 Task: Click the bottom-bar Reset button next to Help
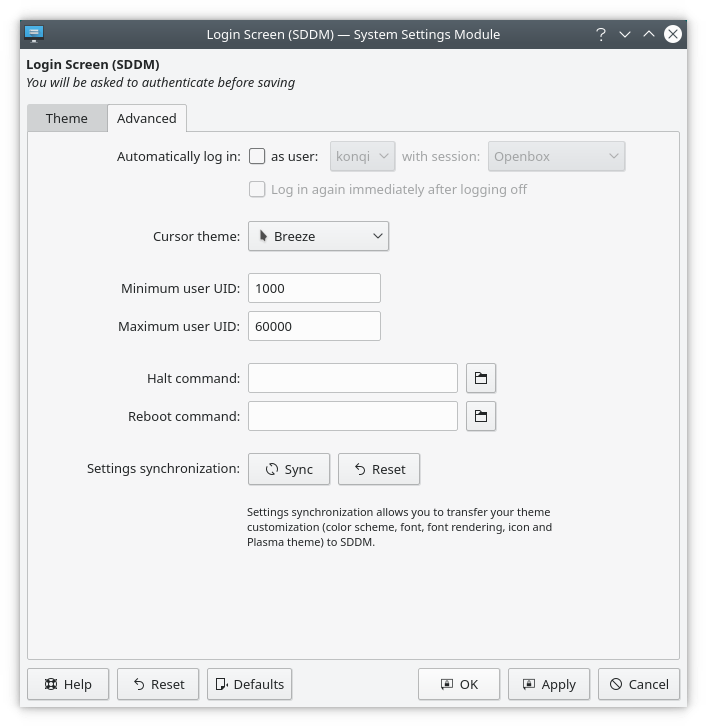[158, 684]
